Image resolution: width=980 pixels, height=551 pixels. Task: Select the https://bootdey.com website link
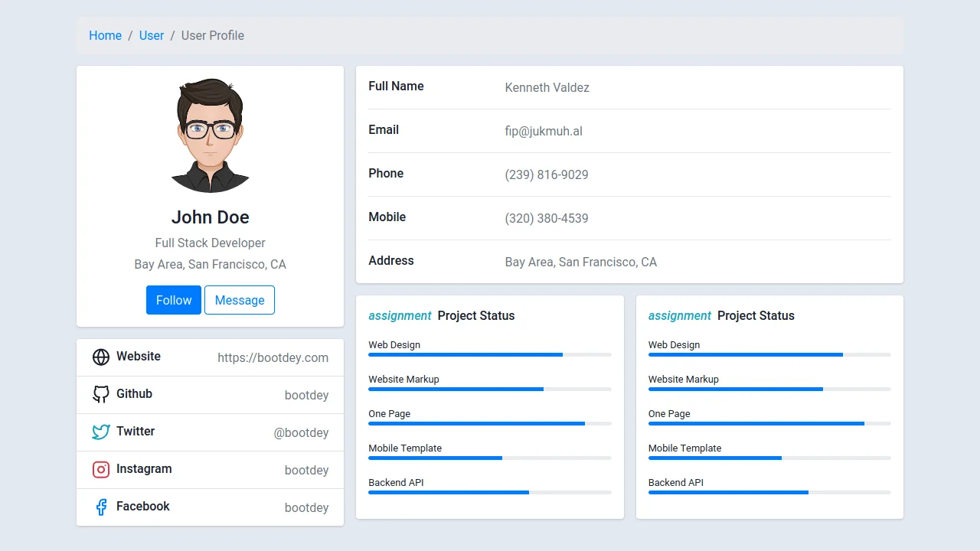tap(273, 357)
